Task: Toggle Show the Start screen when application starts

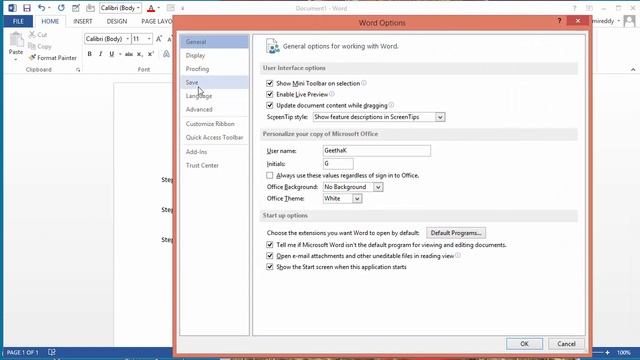Action: 270,267
